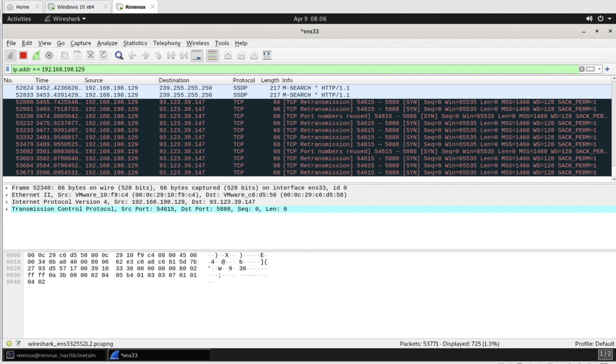The height and width of the screenshot is (364, 616).
Task: Toggle packet list colorization
Action: (212, 56)
